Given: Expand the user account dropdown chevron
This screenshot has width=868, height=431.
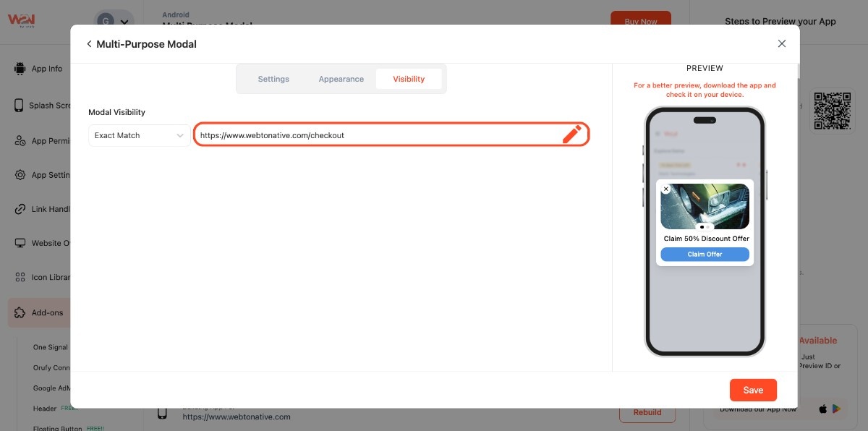Looking at the screenshot, I should point(124,22).
